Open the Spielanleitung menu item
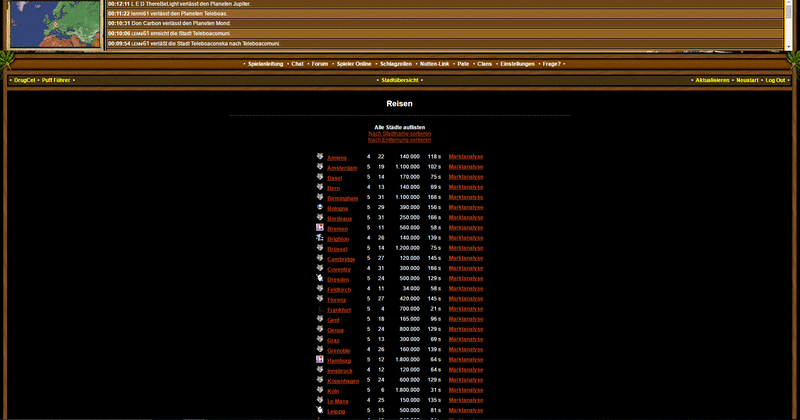Viewport: 800px width, 420px height. click(265, 64)
